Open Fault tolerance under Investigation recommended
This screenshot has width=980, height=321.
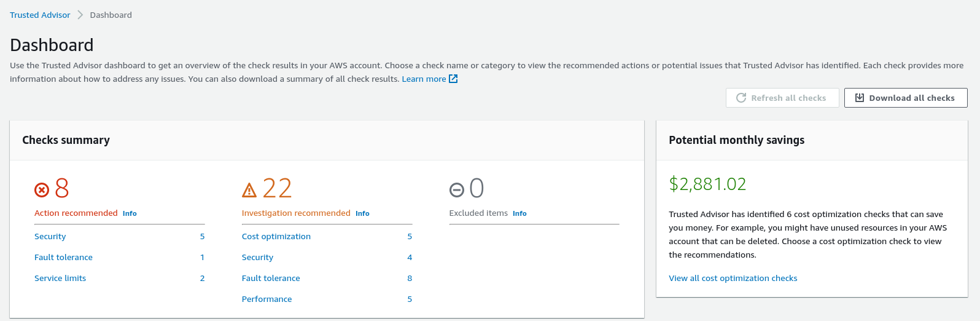[271, 278]
